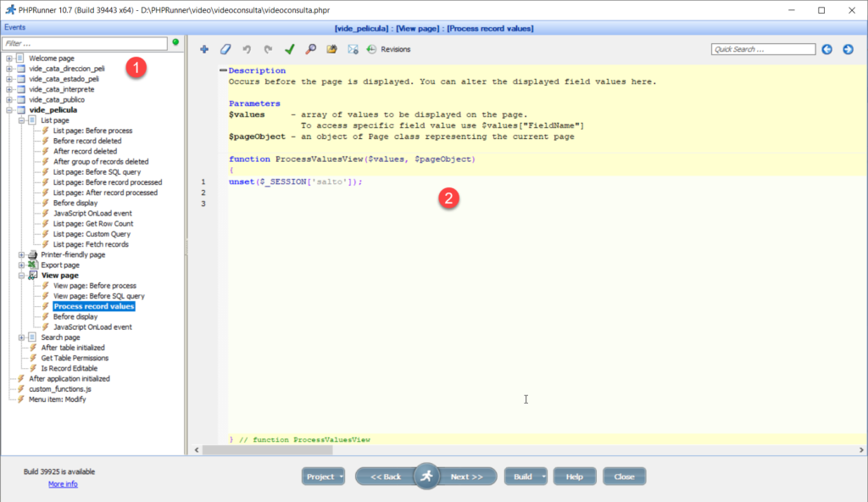Expand the vide_cata_publico table node
The width and height of the screenshot is (868, 502).
9,99
